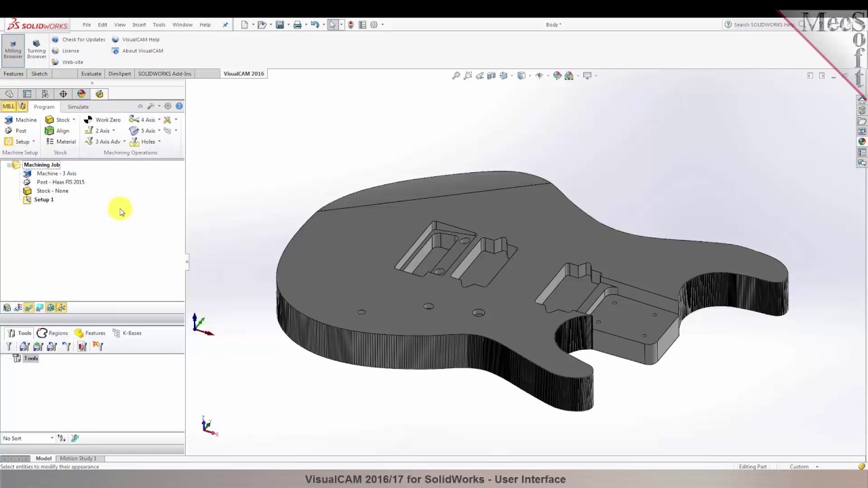The image size is (868, 488).
Task: Click Zoom to Area icon
Action: click(x=468, y=75)
